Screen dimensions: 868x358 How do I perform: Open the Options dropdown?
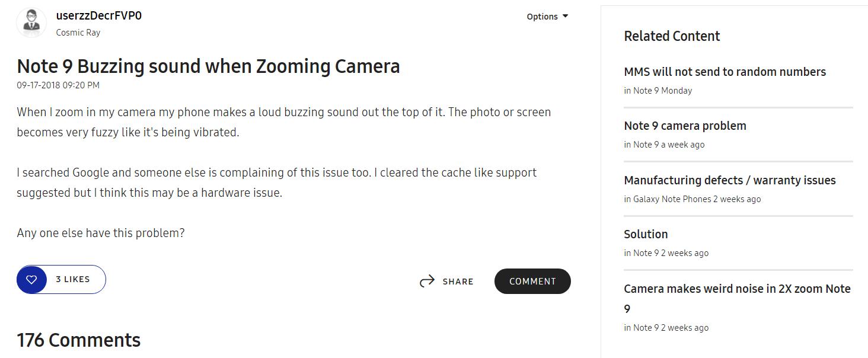542,17
